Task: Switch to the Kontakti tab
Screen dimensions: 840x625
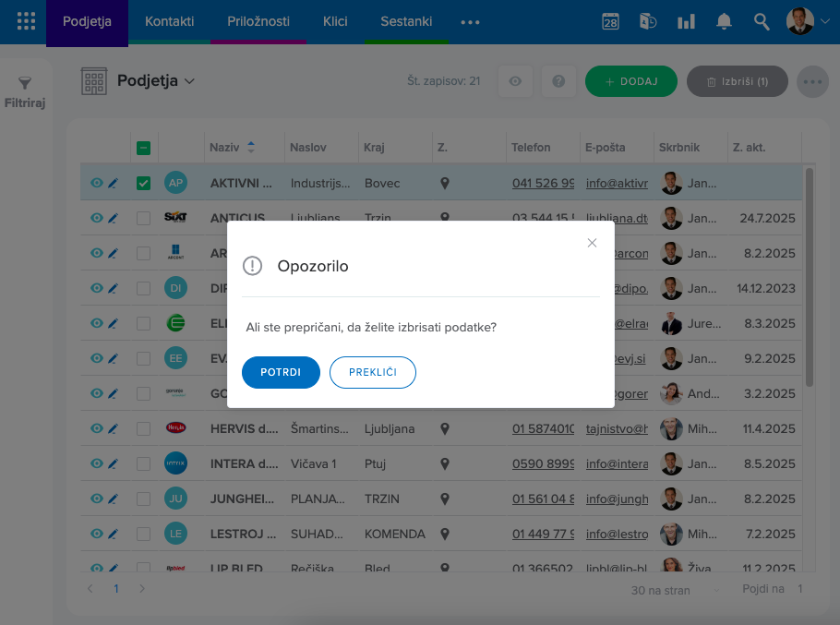Action: (x=170, y=21)
